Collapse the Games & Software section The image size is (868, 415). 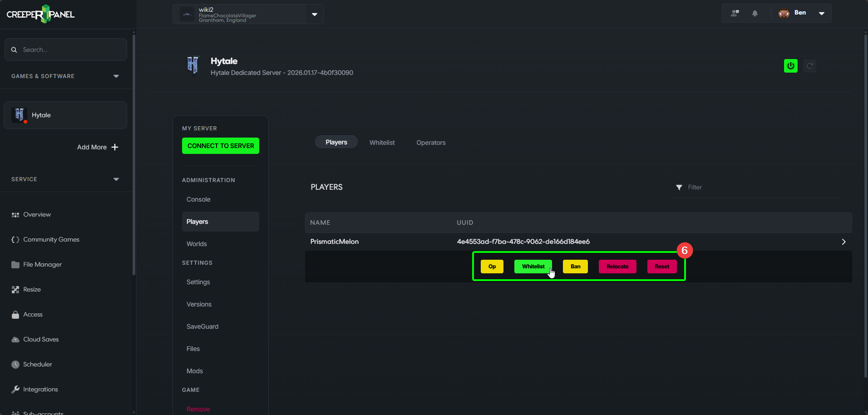[116, 76]
